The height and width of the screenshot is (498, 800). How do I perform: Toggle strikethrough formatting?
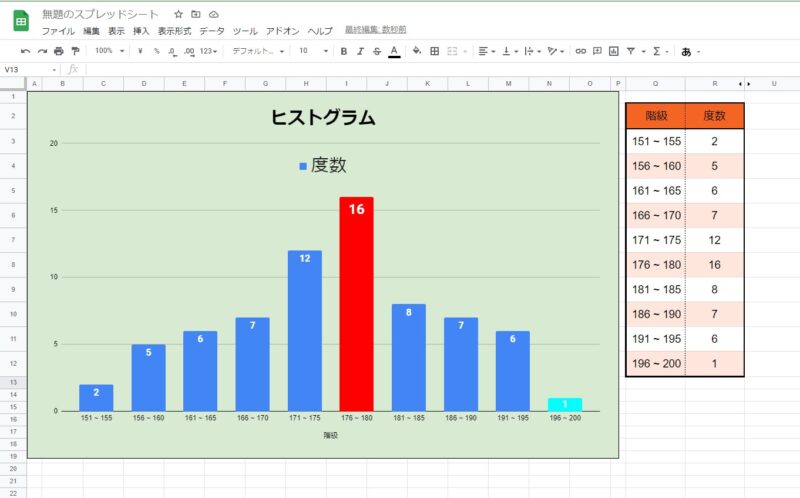[376, 51]
